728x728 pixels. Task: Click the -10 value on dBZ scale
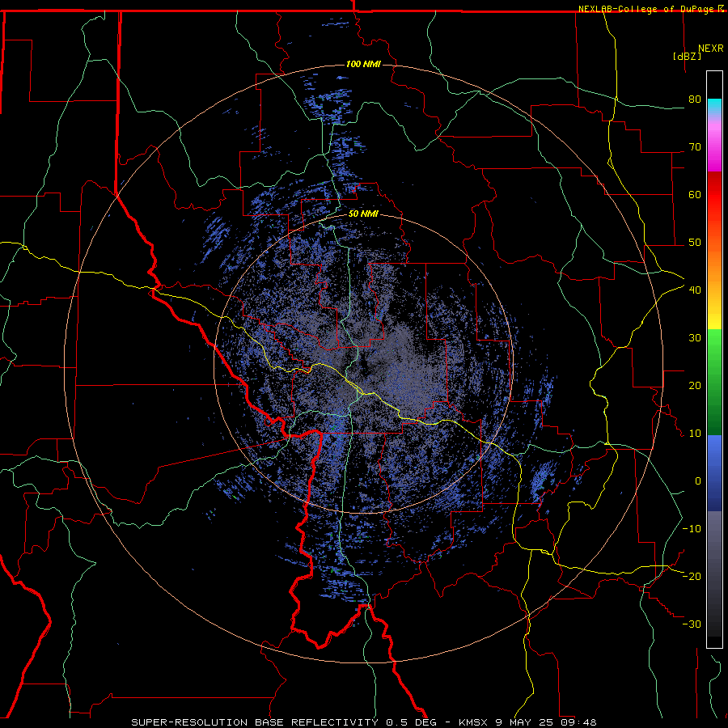pos(692,529)
